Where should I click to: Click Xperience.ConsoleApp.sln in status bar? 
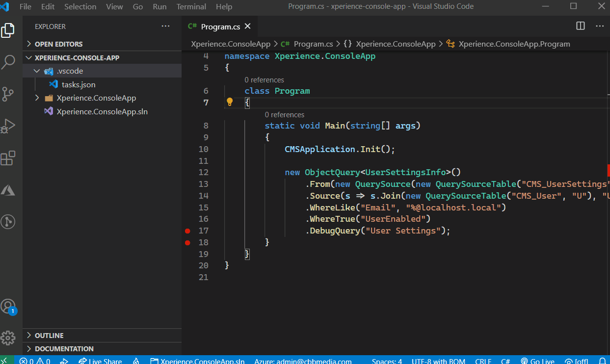197,361
